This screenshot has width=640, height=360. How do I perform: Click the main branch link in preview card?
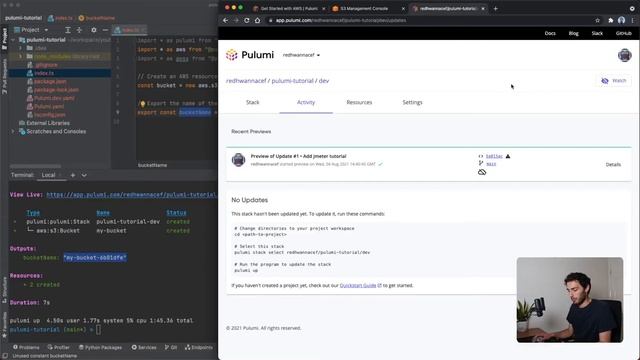tap(491, 164)
